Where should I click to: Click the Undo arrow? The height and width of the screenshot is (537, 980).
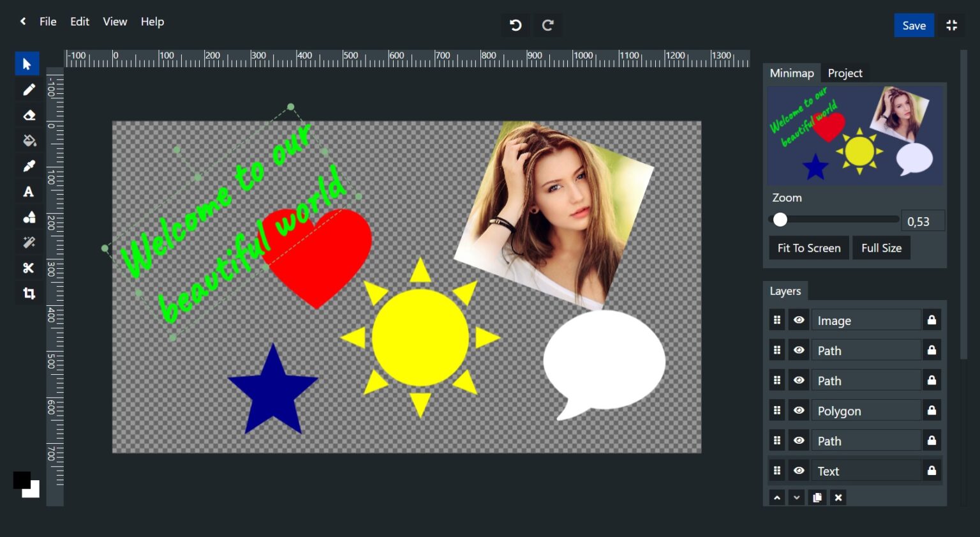(516, 26)
